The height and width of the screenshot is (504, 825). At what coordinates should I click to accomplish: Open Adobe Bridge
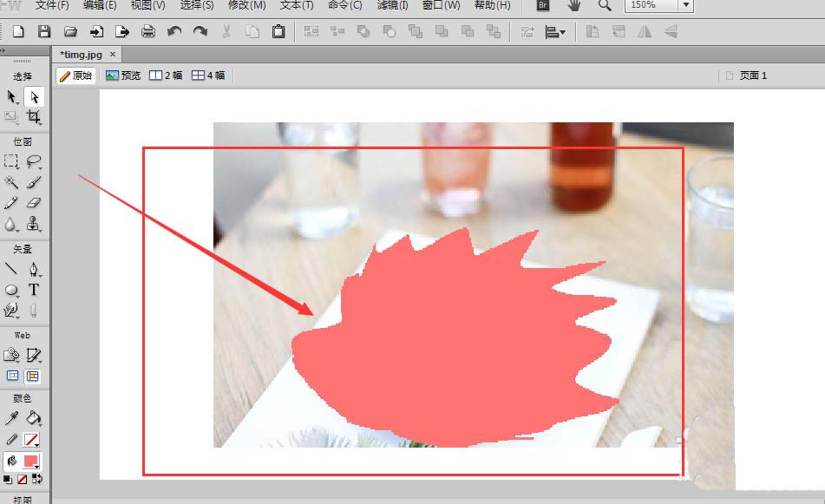[x=542, y=6]
